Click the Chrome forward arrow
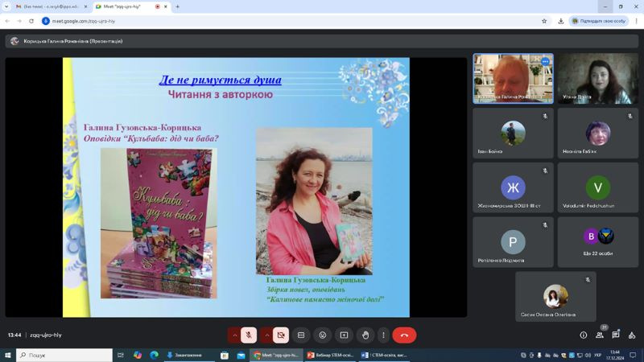Viewport: 644px width, 362px height. tap(19, 21)
